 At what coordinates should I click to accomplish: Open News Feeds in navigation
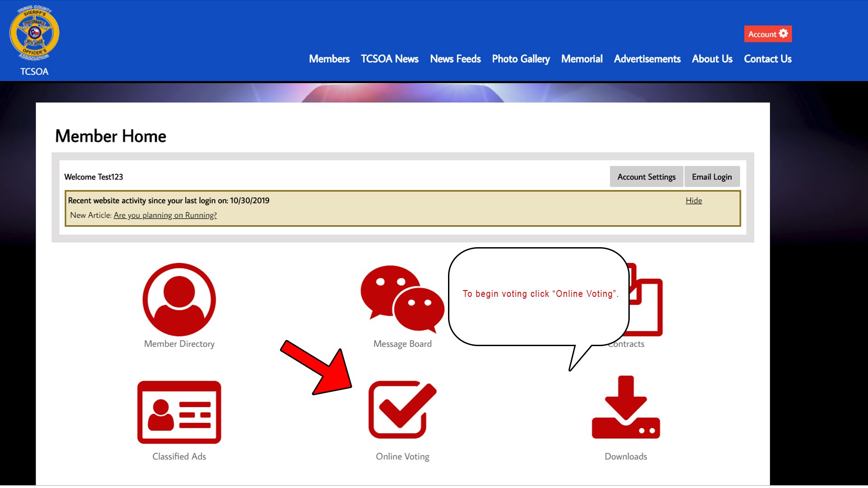tap(455, 59)
